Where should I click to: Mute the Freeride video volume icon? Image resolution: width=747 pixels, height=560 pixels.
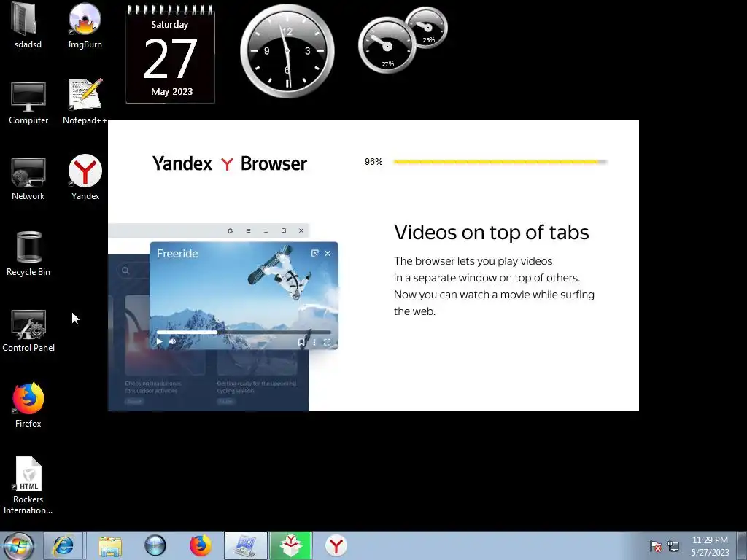click(172, 341)
